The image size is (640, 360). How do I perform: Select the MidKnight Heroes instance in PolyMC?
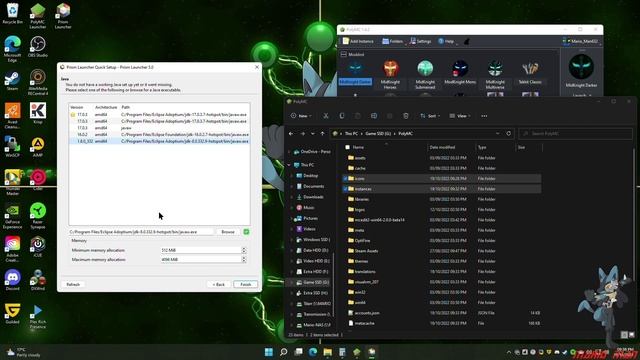tap(390, 74)
